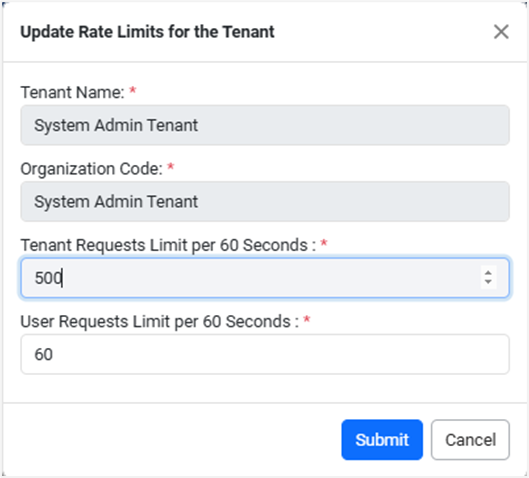
Task: Submit the rate limit changes
Action: (382, 440)
